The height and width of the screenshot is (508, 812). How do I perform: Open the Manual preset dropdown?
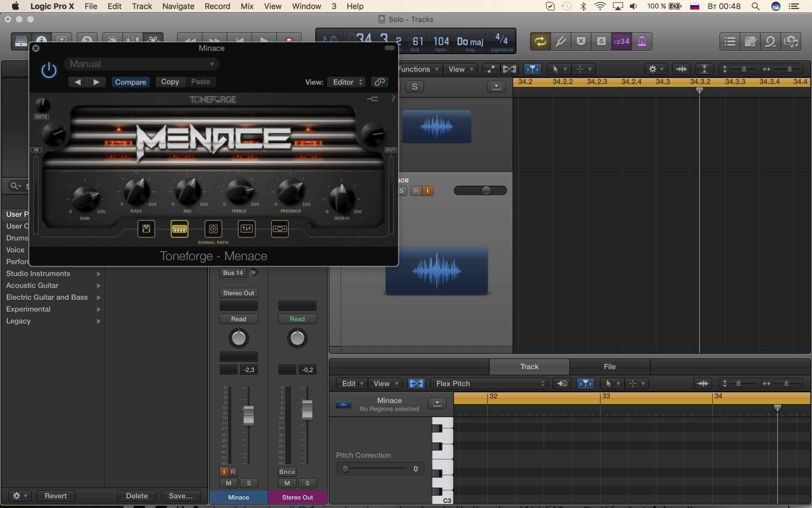coord(142,64)
